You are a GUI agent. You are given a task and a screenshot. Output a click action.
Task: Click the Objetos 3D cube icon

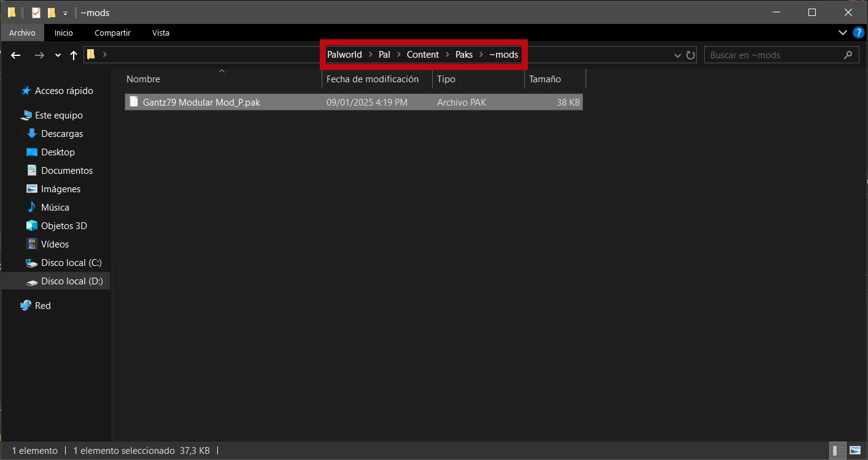(32, 225)
